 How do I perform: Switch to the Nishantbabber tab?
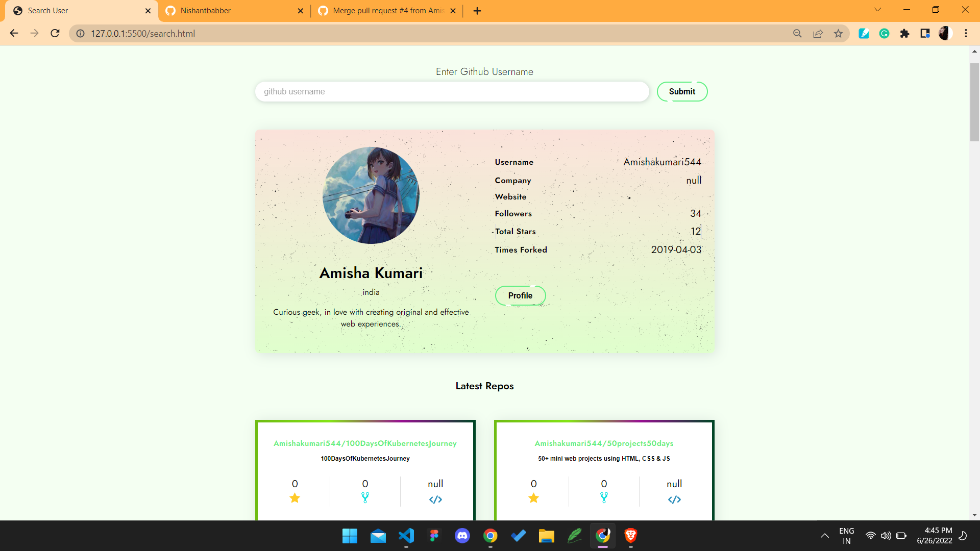[x=230, y=11]
